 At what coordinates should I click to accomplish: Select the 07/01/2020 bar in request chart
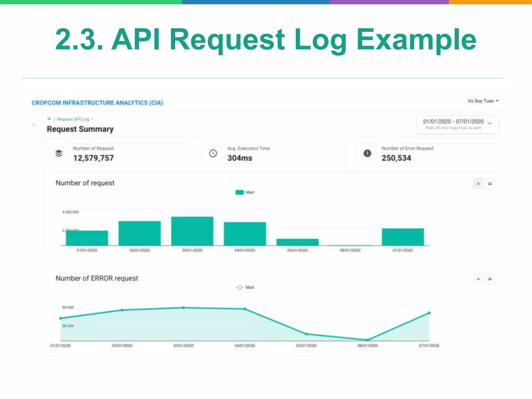click(403, 237)
